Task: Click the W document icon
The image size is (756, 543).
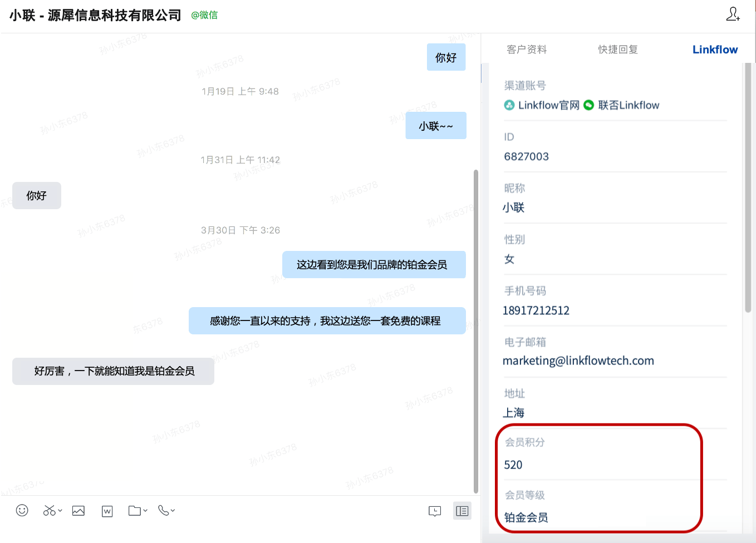Action: pyautogui.click(x=107, y=511)
